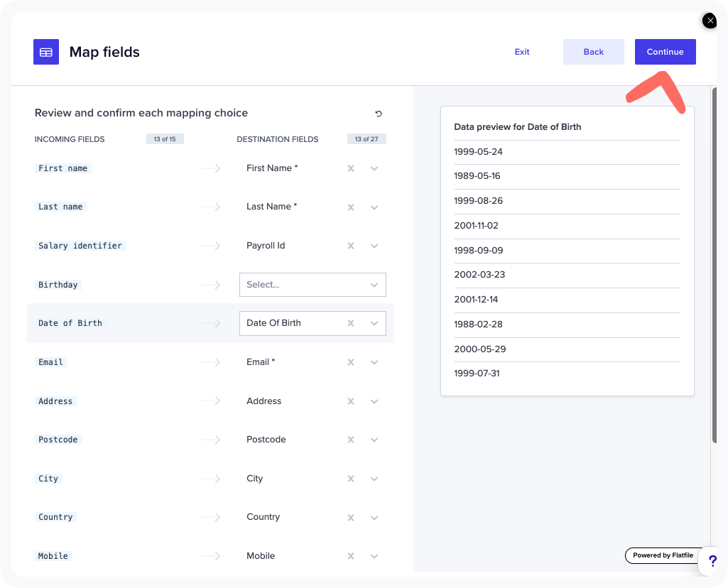Image resolution: width=728 pixels, height=588 pixels.
Task: Close the import dialog with X
Action: tap(710, 21)
